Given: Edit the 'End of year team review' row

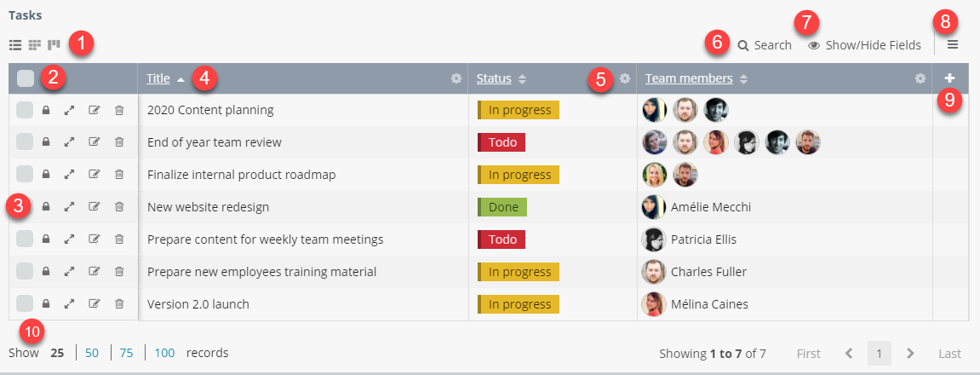Looking at the screenshot, I should (95, 142).
